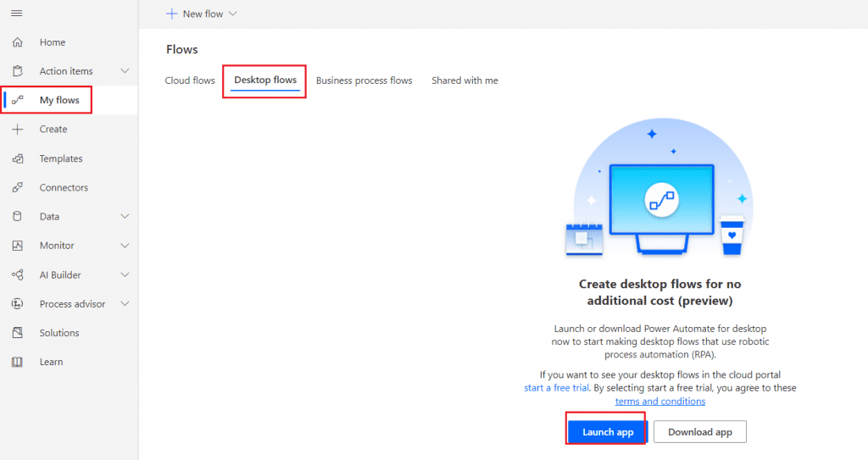This screenshot has width=868, height=460.
Task: Click the hamburger menu icon
Action: click(x=17, y=14)
